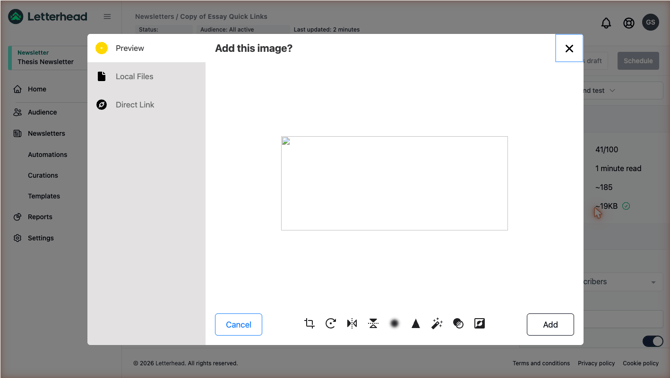Click the Newsletters page icon

click(x=18, y=133)
